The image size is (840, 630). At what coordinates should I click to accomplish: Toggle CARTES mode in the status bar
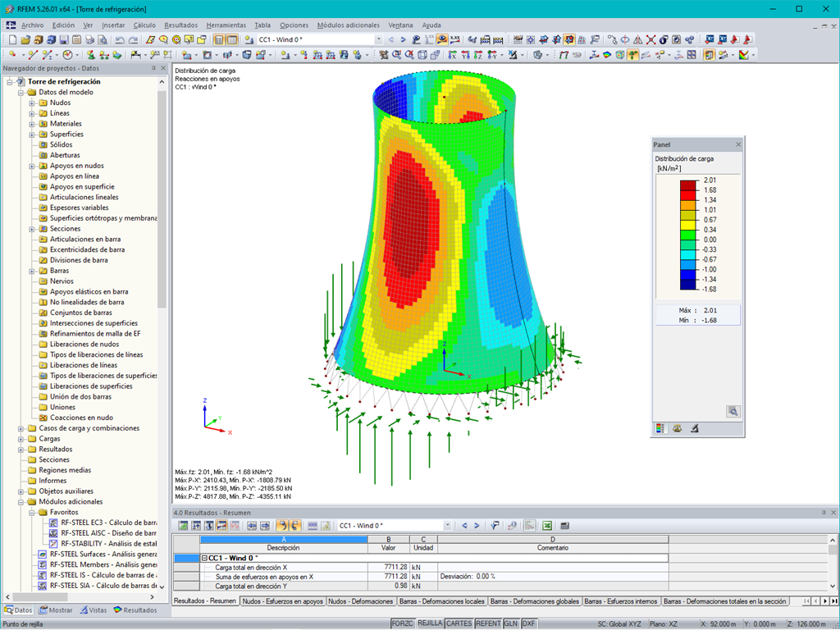coord(459,622)
